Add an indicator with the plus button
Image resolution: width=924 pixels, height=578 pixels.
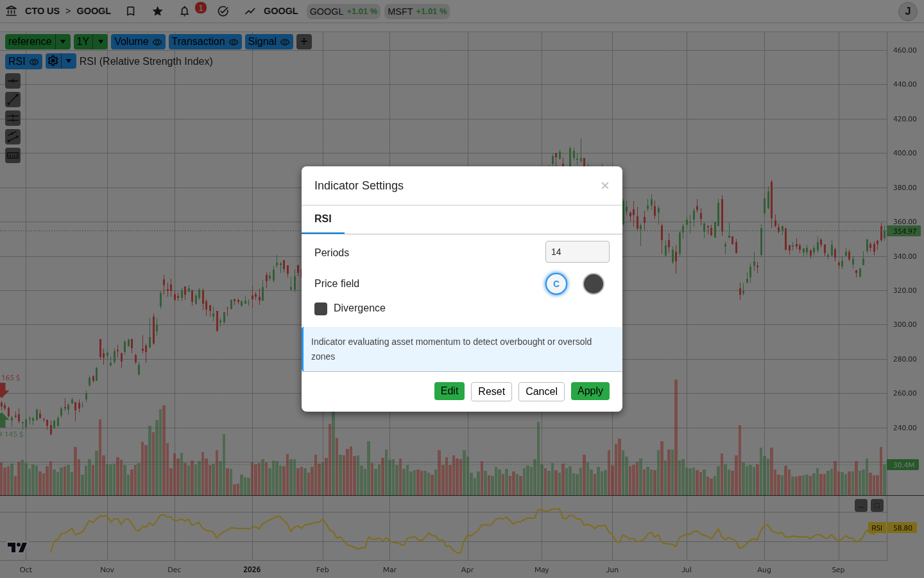pyautogui.click(x=304, y=42)
